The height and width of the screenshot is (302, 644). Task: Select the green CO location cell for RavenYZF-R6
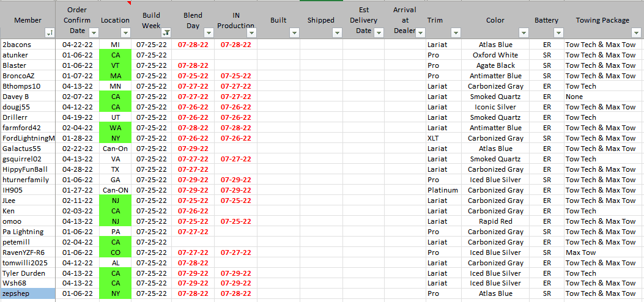point(115,252)
